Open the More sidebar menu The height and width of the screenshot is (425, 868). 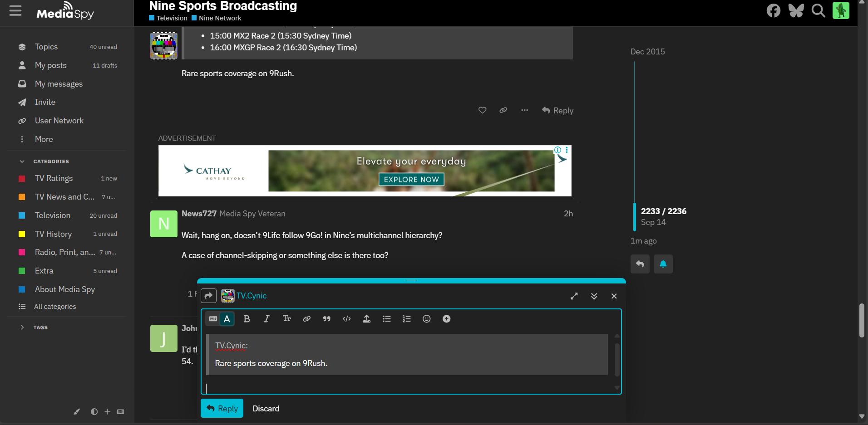[x=44, y=139]
